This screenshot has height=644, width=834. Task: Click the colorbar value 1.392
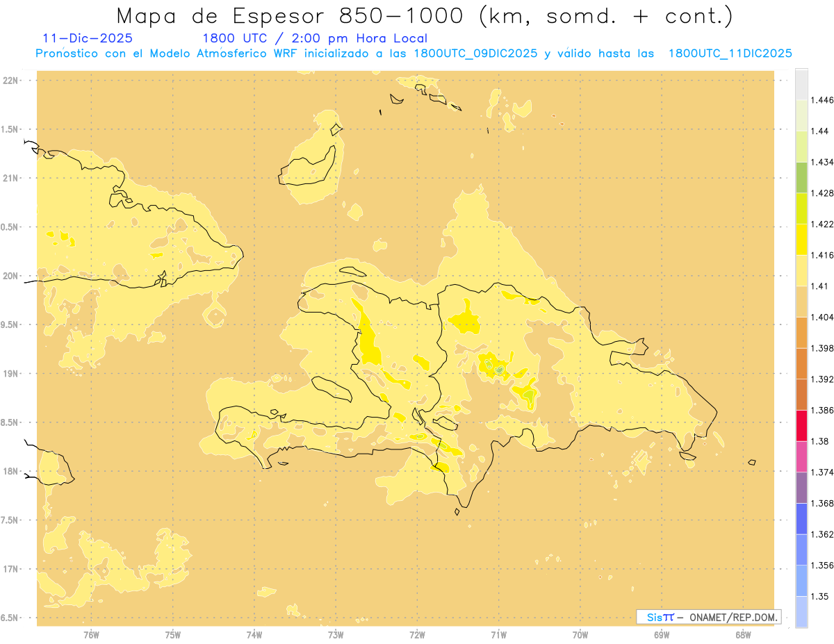(823, 379)
